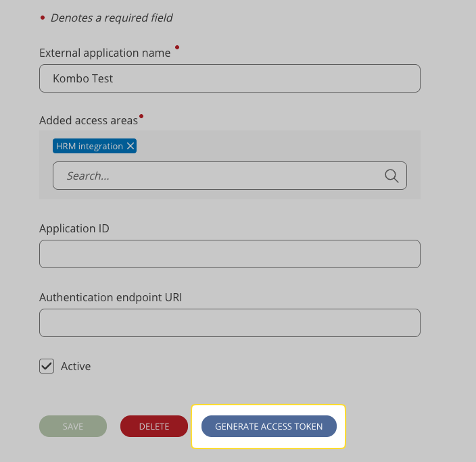Click the Denotes a required field note

[x=112, y=18]
